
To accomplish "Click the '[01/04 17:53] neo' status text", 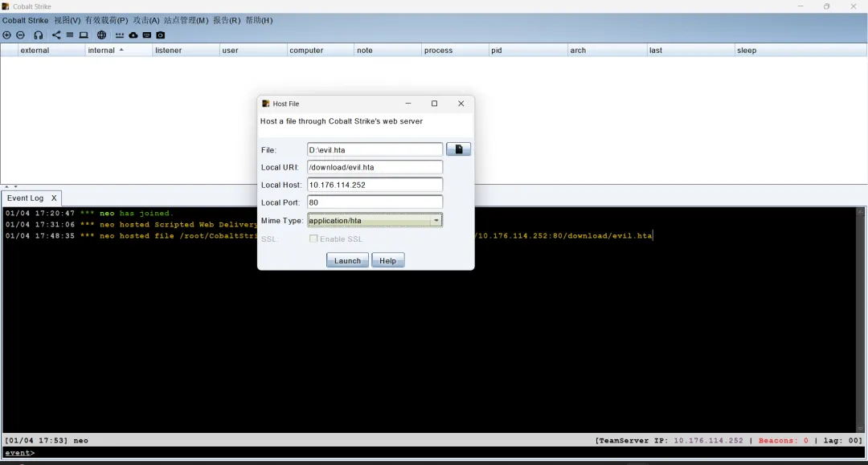I will click(47, 441).
